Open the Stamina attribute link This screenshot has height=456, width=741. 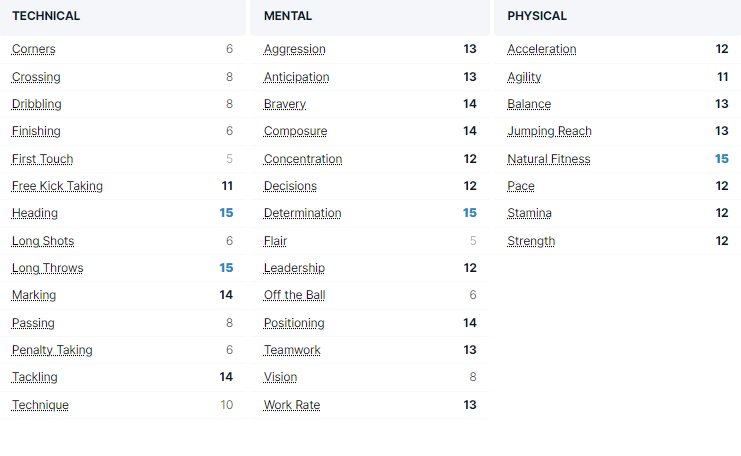[529, 213]
